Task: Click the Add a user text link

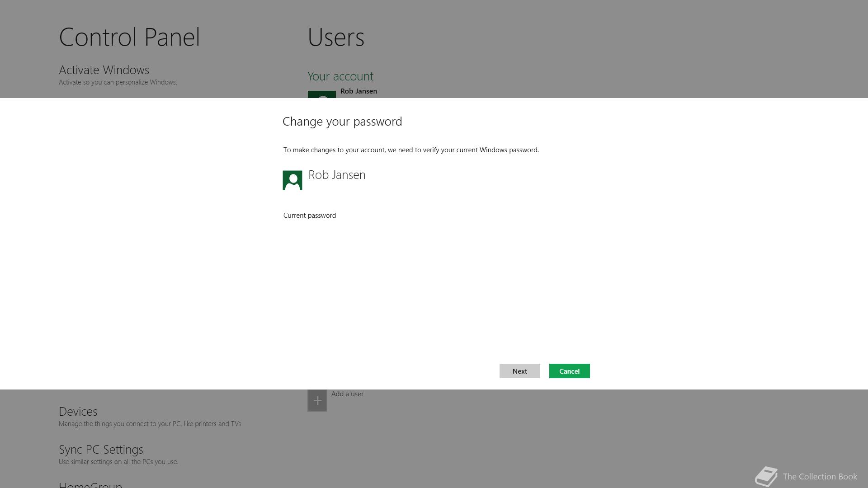Action: (x=347, y=394)
